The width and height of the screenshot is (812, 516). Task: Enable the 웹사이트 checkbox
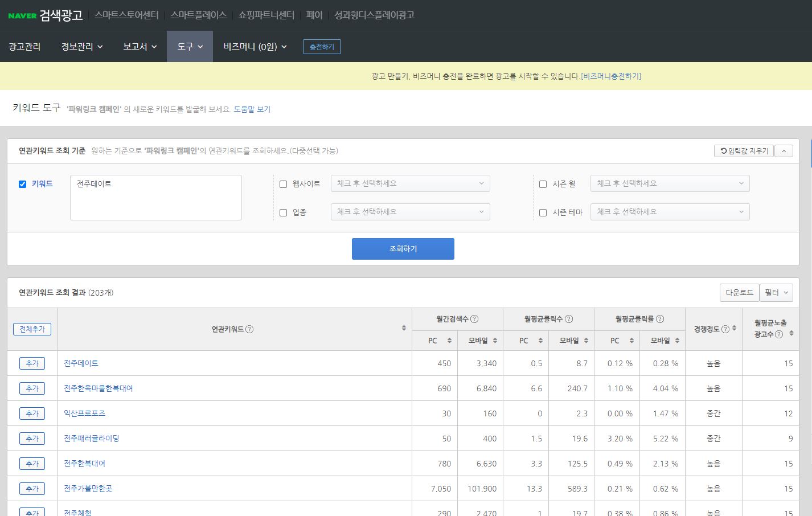(x=283, y=184)
